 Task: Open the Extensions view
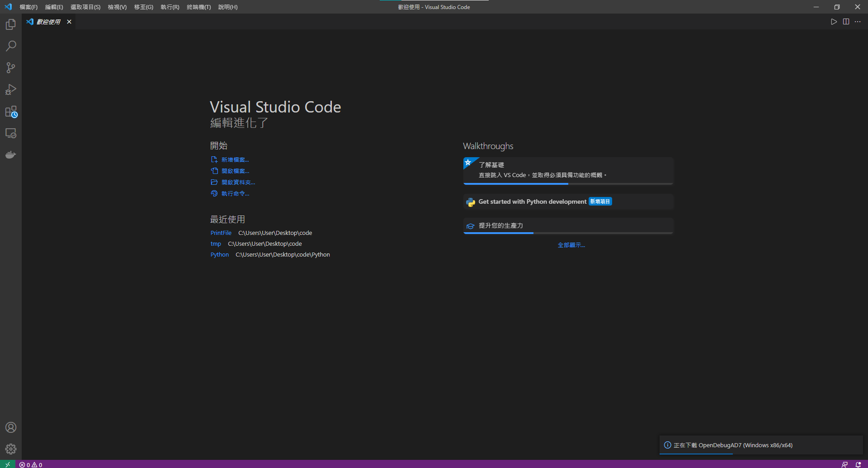click(11, 112)
